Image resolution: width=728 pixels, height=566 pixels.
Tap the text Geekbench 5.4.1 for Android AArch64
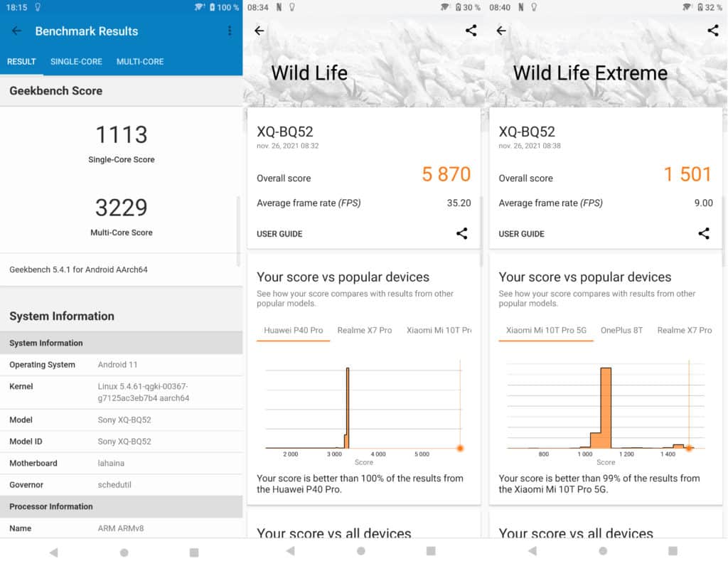[x=78, y=269]
